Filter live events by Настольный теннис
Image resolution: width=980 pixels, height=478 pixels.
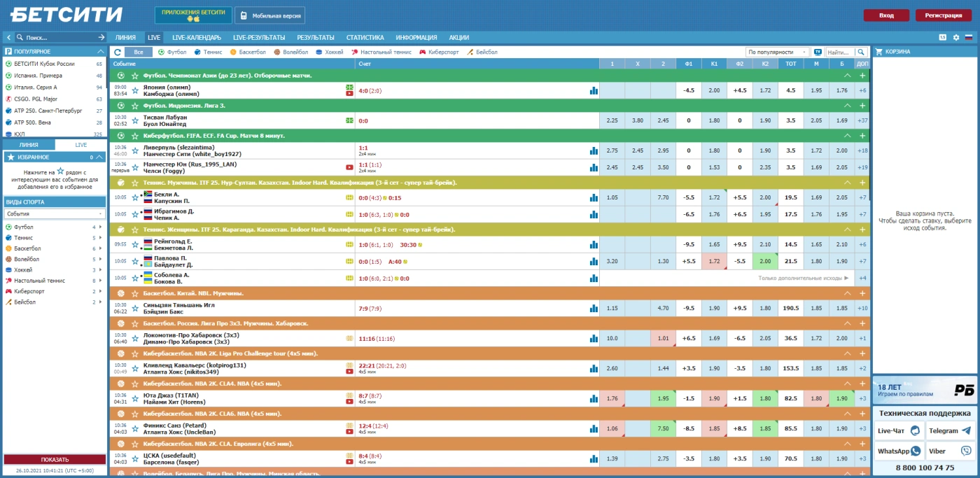[x=381, y=52]
